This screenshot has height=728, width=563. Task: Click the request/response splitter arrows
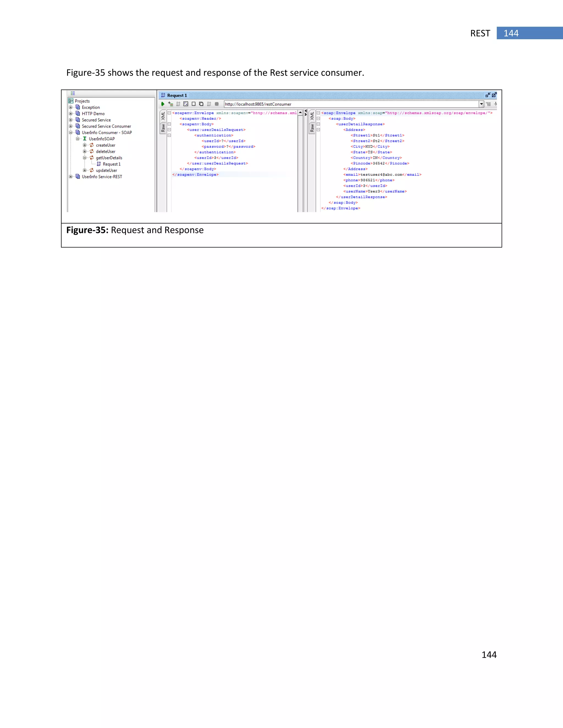[305, 113]
